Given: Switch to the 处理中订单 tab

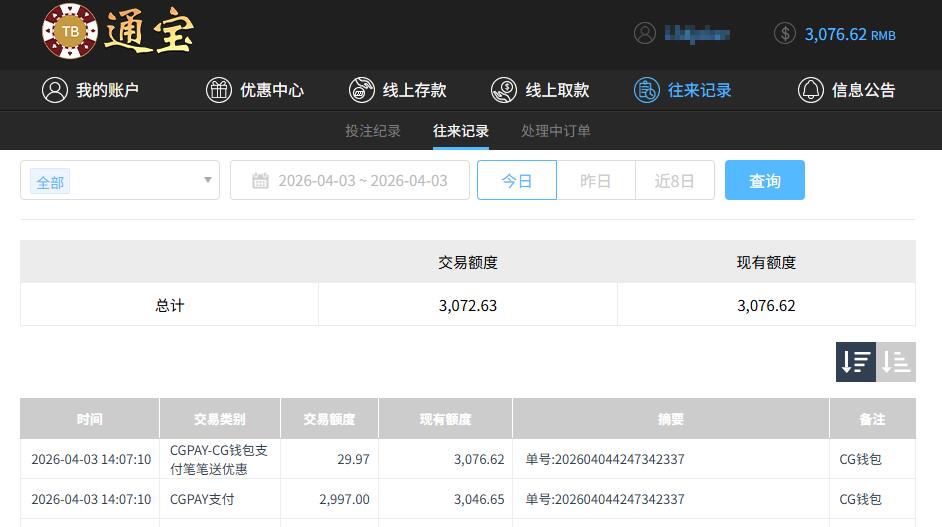Looking at the screenshot, I should (556, 131).
